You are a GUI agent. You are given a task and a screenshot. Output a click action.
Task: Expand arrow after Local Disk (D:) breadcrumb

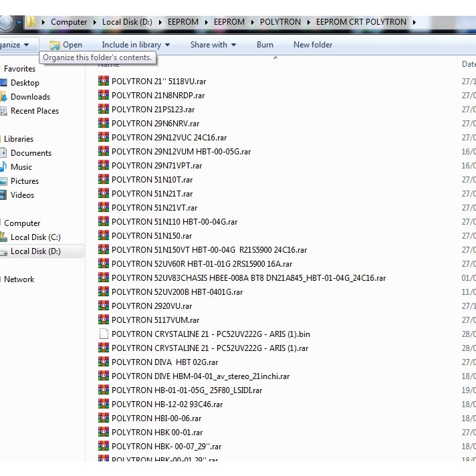click(x=160, y=22)
